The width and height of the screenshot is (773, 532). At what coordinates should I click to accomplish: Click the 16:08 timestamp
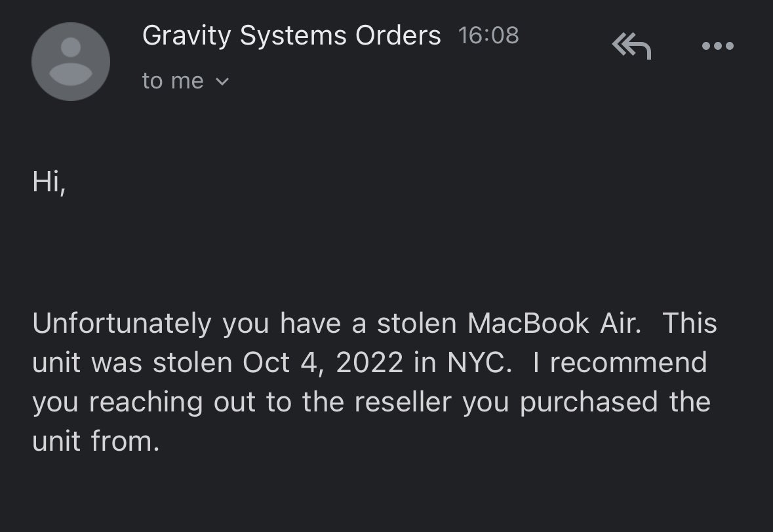488,35
